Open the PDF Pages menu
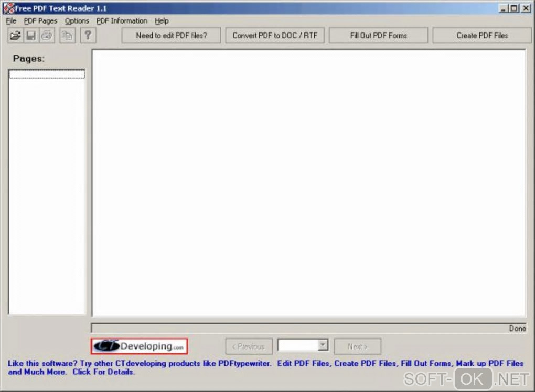Viewport: 535px width, 392px height. (x=40, y=21)
